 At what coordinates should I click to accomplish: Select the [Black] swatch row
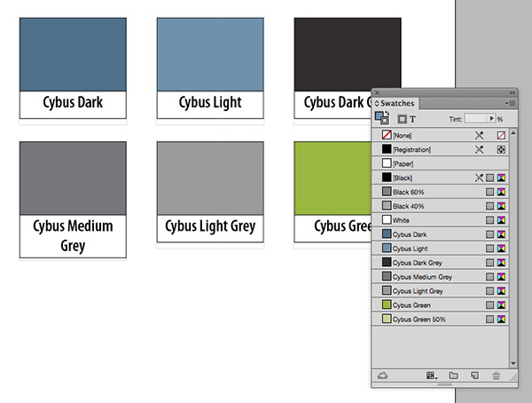tap(440, 178)
